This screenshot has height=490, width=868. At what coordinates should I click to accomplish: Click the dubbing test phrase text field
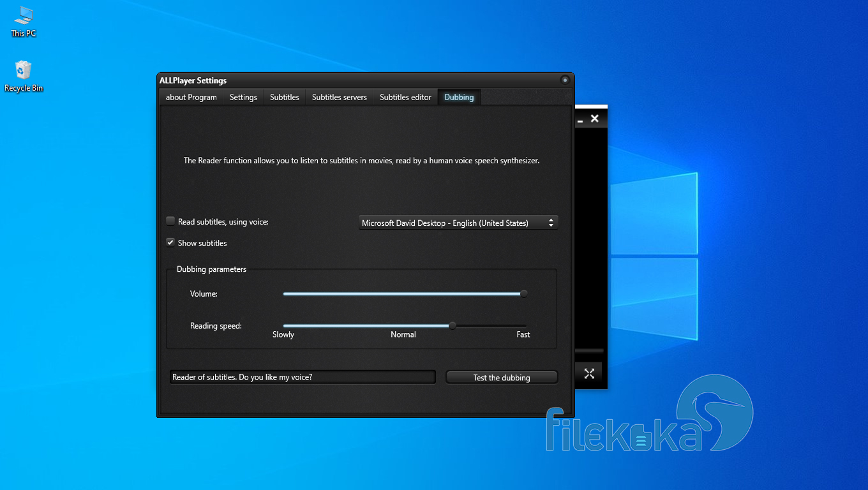pos(303,377)
